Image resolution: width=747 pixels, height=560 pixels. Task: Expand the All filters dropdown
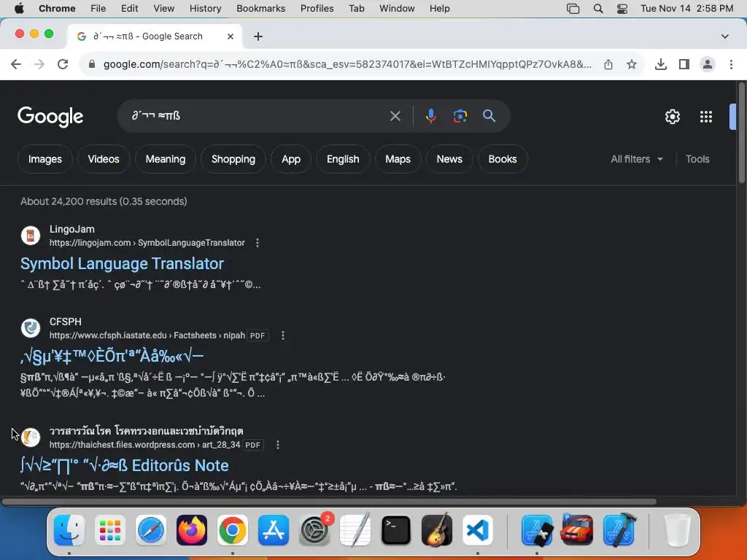636,159
